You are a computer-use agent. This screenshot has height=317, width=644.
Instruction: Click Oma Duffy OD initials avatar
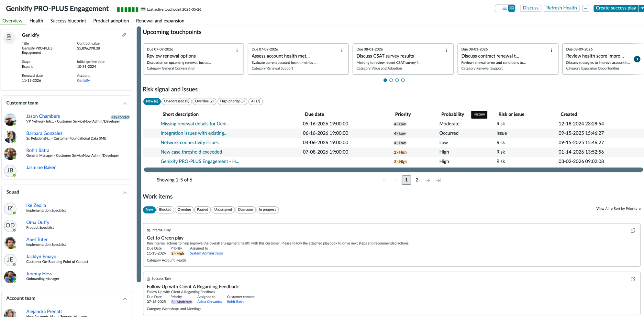(x=10, y=226)
